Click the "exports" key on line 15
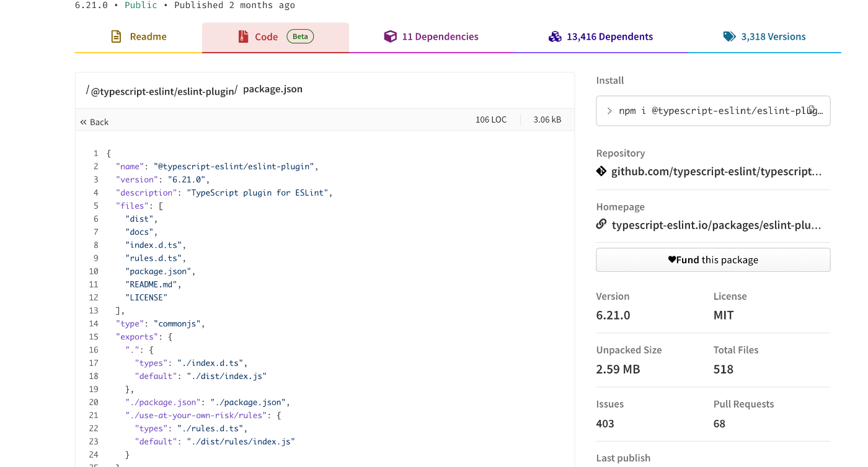Image resolution: width=868 pixels, height=467 pixels. point(137,337)
